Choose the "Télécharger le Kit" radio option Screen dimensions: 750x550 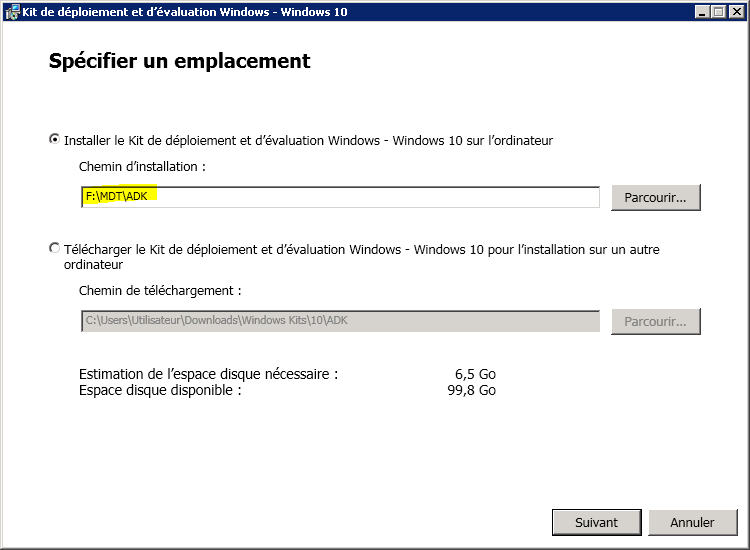coord(54,249)
